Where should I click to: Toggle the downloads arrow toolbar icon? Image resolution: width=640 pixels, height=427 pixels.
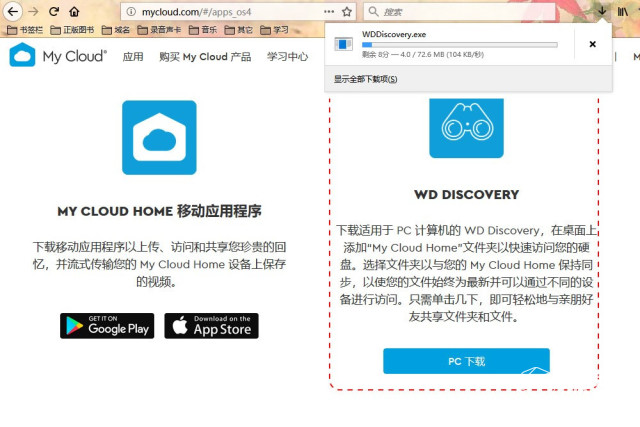point(602,11)
